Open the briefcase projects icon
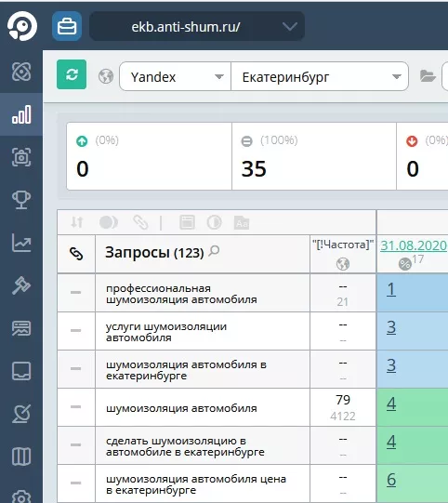Image resolution: width=448 pixels, height=503 pixels. click(67, 26)
